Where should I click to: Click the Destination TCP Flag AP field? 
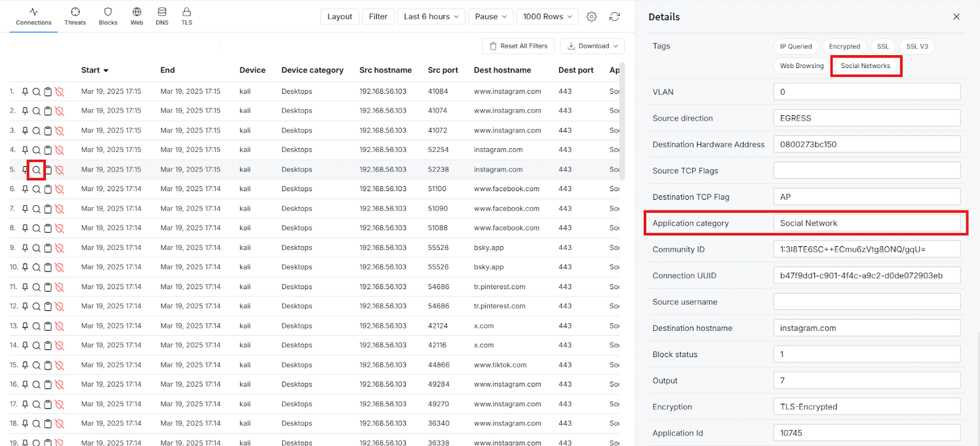[867, 197]
